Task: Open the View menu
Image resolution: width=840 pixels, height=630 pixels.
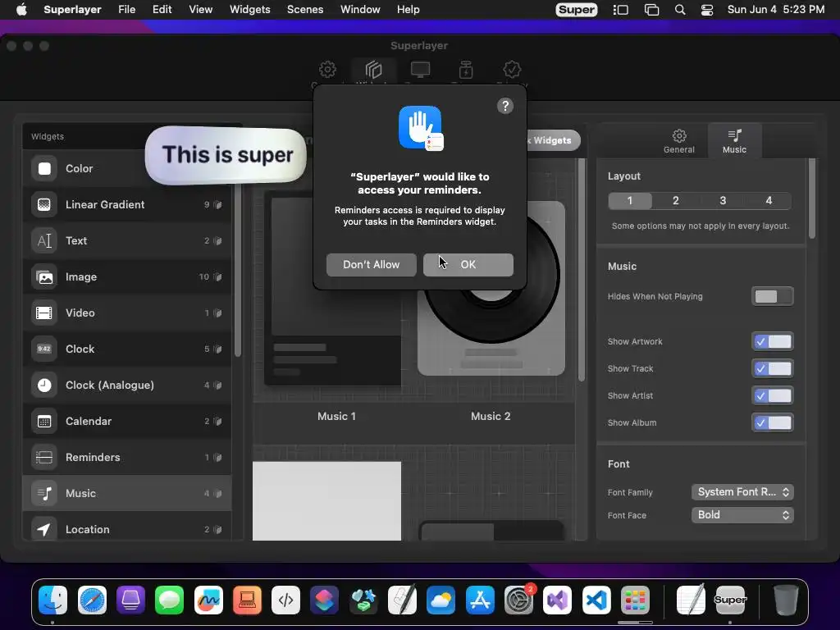Action: [200, 10]
